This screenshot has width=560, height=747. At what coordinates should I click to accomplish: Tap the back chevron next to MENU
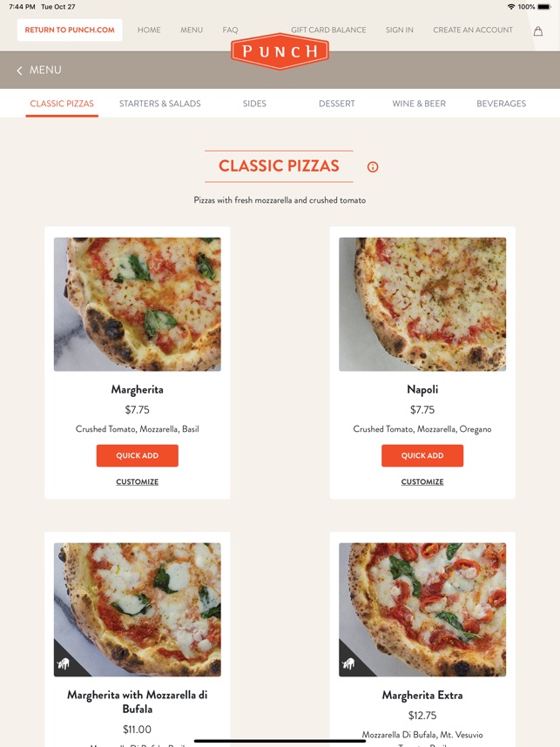click(19, 71)
